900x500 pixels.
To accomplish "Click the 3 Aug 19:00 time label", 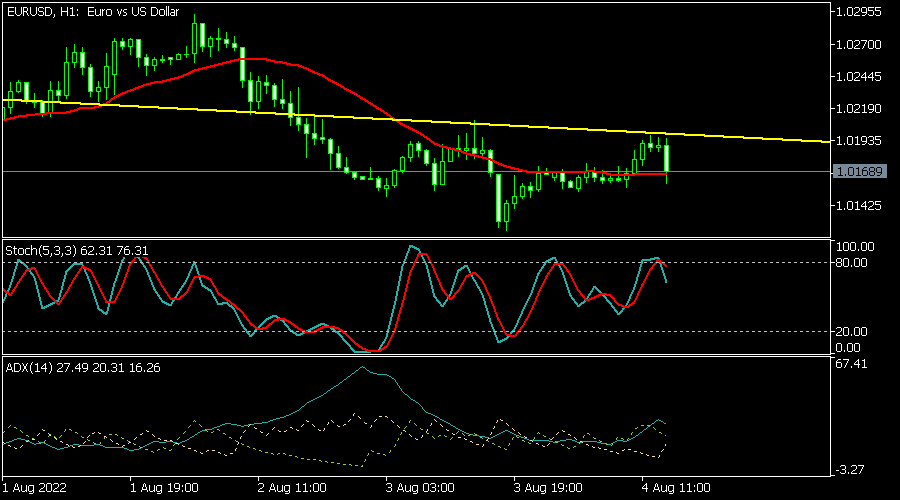I will tap(548, 488).
